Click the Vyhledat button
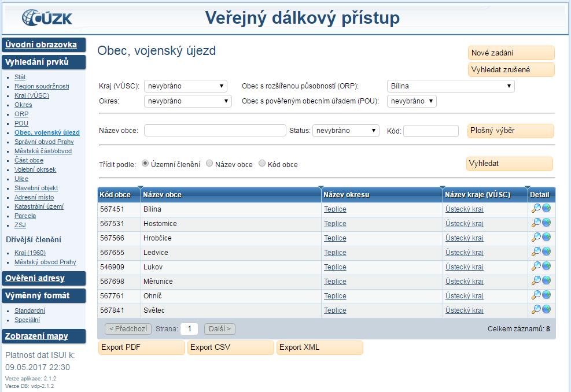Viewport: 571px width, 392px height. tap(510, 164)
